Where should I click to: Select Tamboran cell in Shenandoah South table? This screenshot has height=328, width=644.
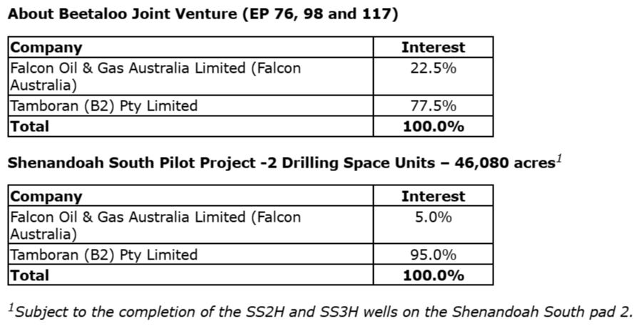(x=103, y=255)
